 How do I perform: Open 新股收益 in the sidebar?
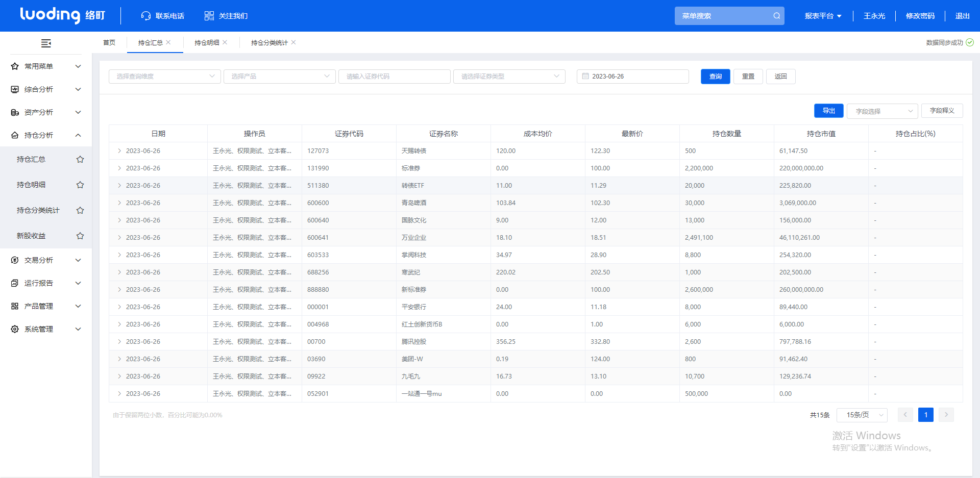click(31, 236)
